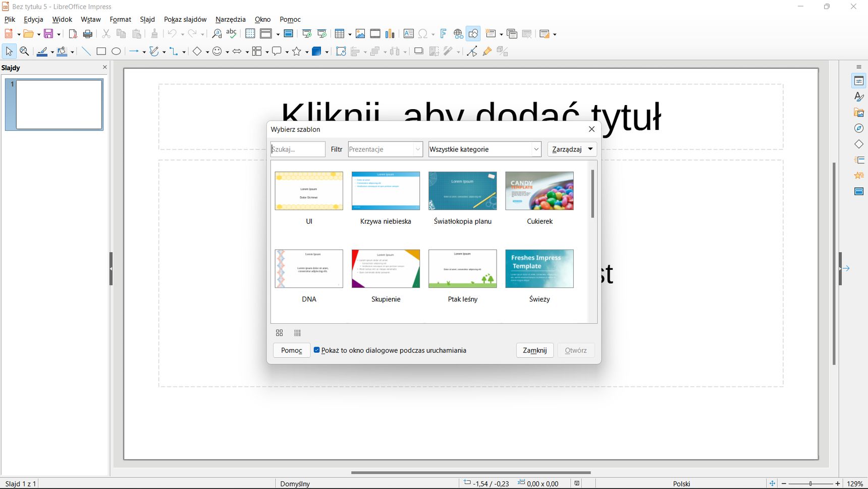Close the Slajdy panel
Image resolution: width=868 pixels, height=489 pixels.
(105, 67)
